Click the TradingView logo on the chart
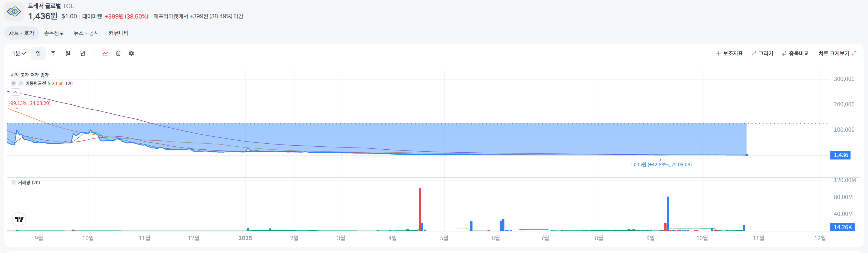The image size is (868, 253). click(19, 219)
